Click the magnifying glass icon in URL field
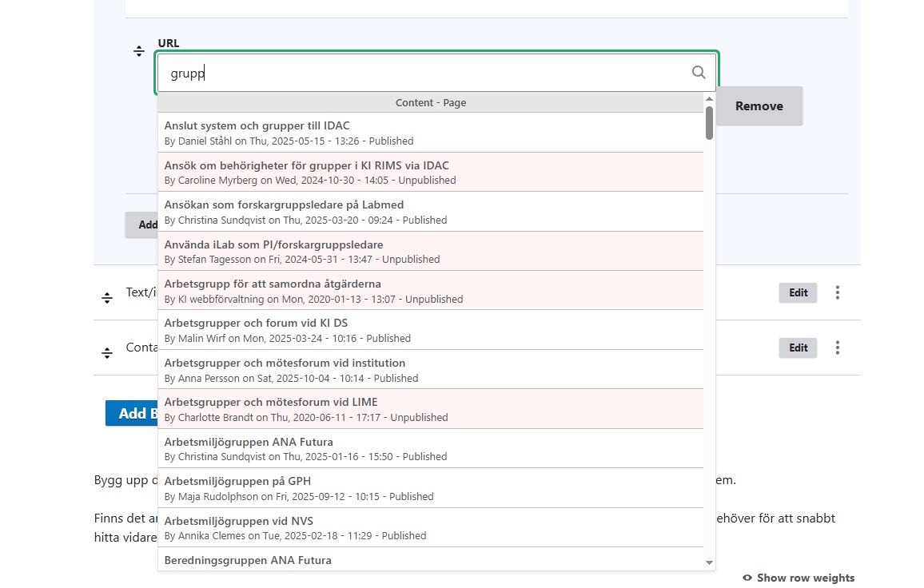The image size is (924, 588). [x=699, y=72]
